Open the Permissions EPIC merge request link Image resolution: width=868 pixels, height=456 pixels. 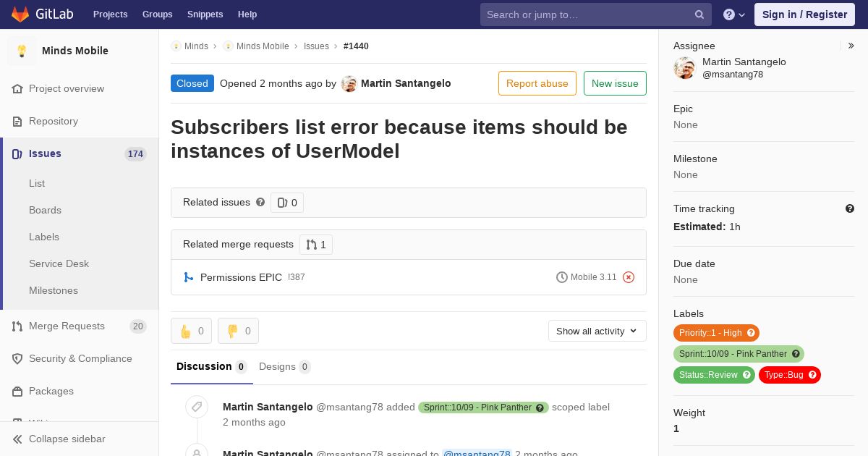[241, 277]
